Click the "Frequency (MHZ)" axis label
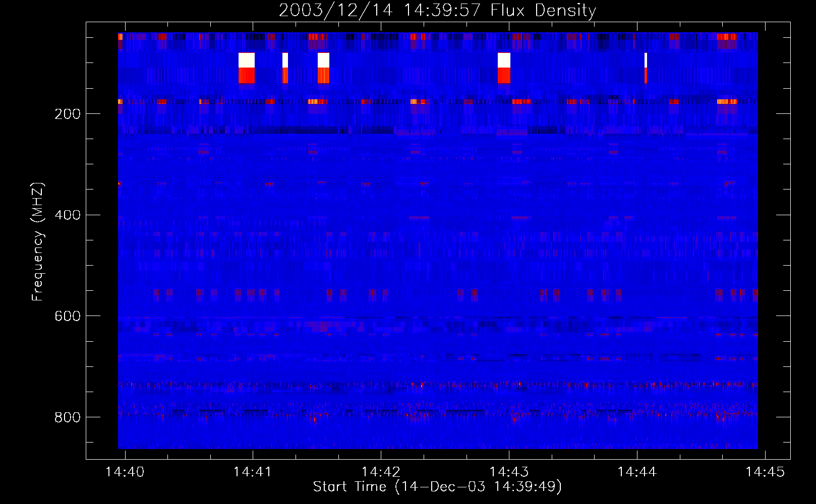The height and width of the screenshot is (504, 816). click(x=38, y=241)
